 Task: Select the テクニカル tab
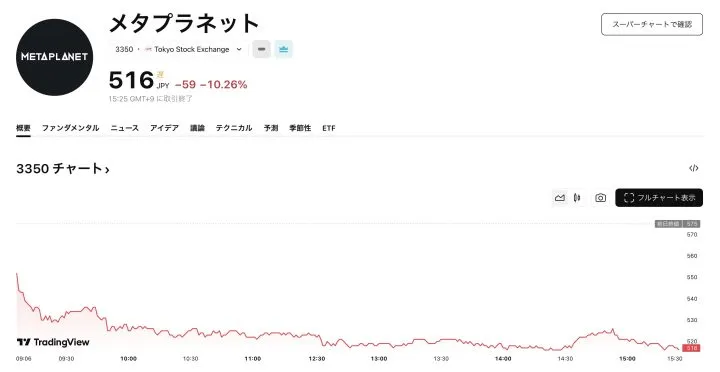point(234,128)
